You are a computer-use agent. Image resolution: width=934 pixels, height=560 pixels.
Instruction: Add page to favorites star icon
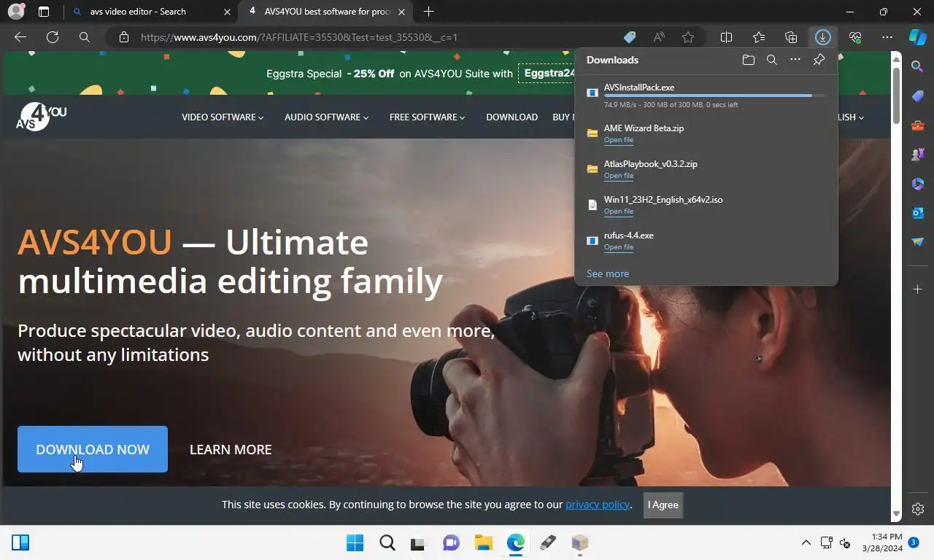pos(688,37)
